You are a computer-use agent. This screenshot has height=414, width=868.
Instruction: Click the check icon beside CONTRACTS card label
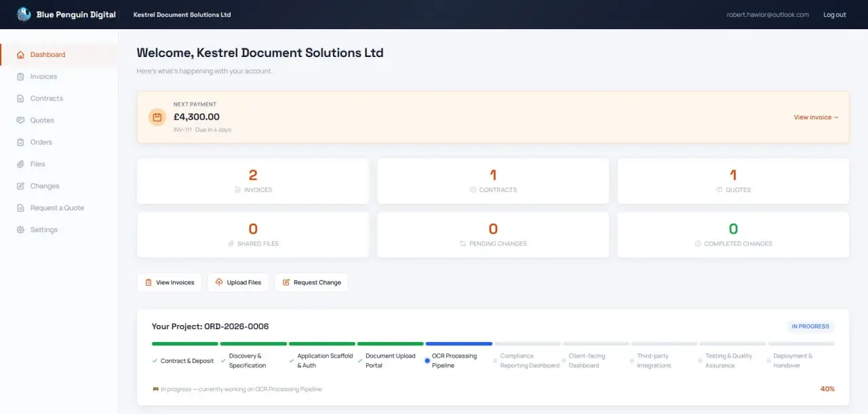pyautogui.click(x=473, y=190)
